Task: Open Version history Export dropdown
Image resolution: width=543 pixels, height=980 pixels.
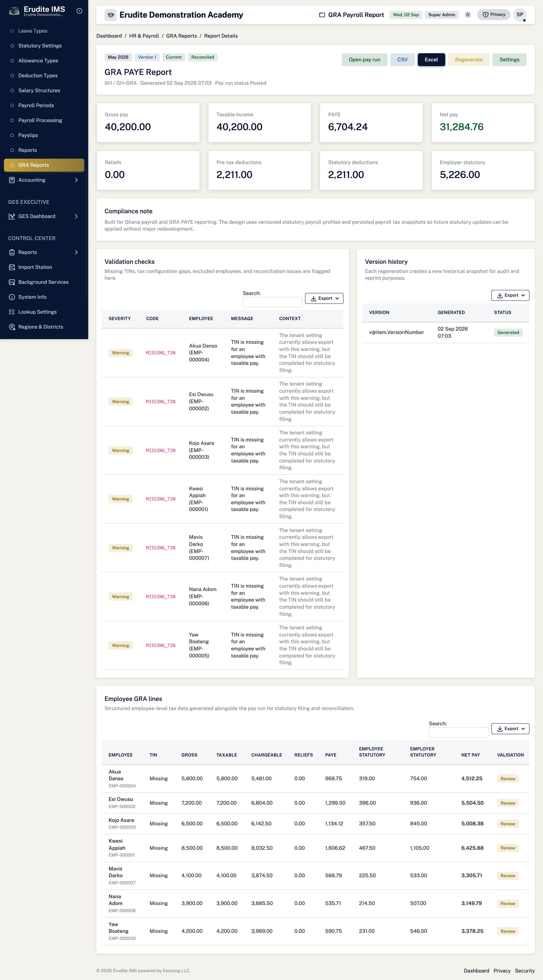Action: (510, 295)
